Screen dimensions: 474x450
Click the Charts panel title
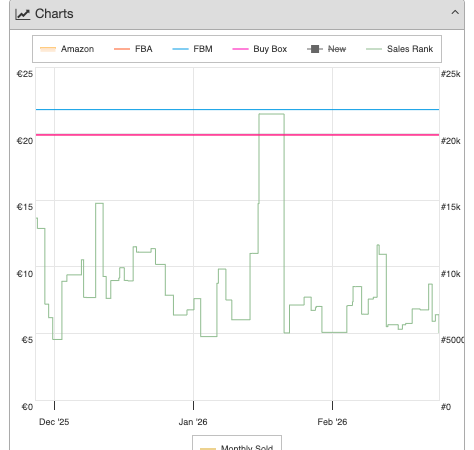[x=54, y=14]
